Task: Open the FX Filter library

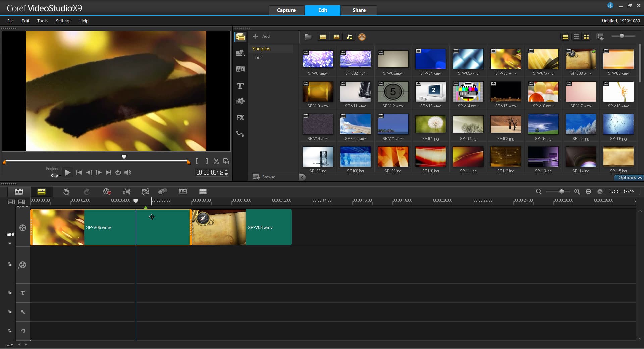Action: point(240,118)
